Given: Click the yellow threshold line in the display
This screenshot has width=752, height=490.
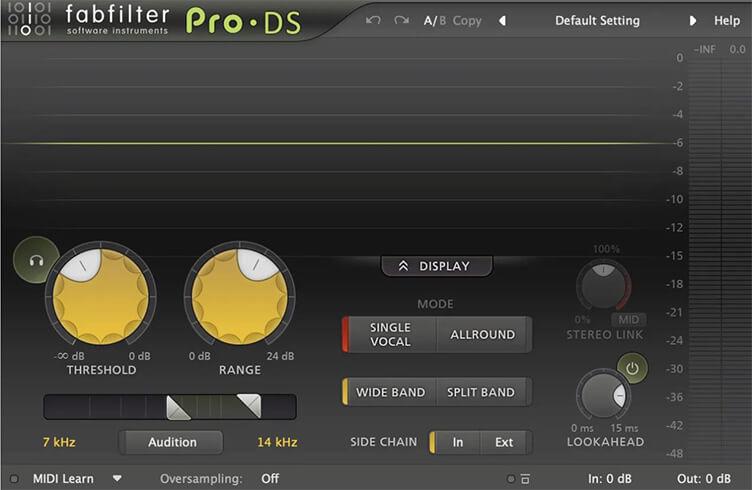Looking at the screenshot, I should click(x=336, y=143).
